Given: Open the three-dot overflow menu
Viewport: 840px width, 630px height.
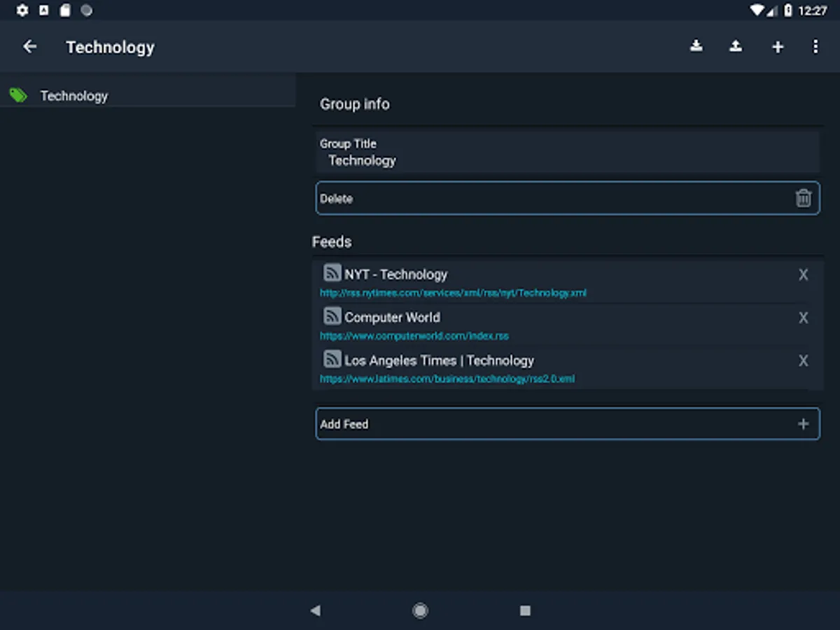Looking at the screenshot, I should 815,47.
